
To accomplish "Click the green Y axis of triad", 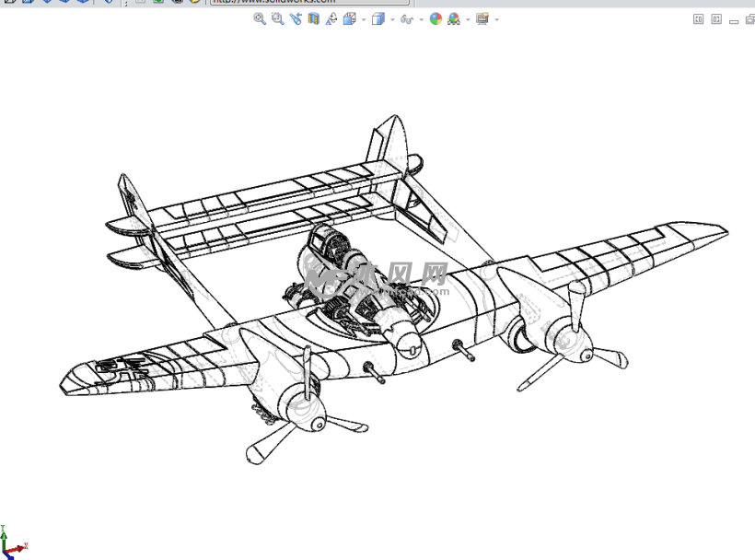I will coord(4,538).
